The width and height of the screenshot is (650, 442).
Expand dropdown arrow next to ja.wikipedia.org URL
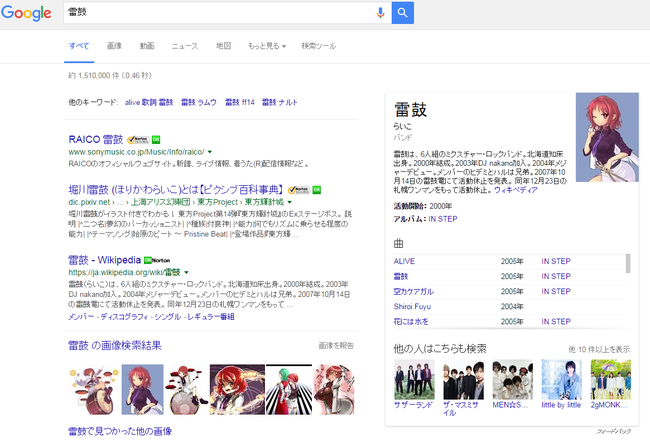[187, 273]
